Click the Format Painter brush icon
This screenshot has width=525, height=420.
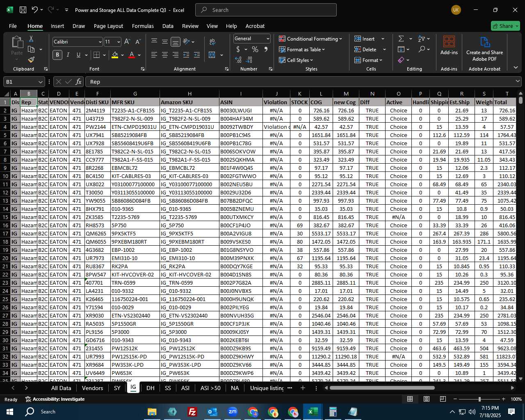tap(31, 60)
